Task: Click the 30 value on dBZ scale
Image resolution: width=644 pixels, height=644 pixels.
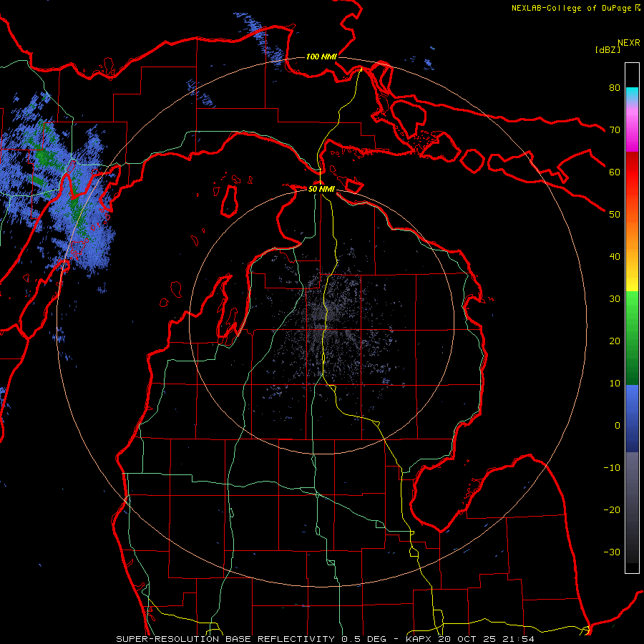Action: click(615, 298)
